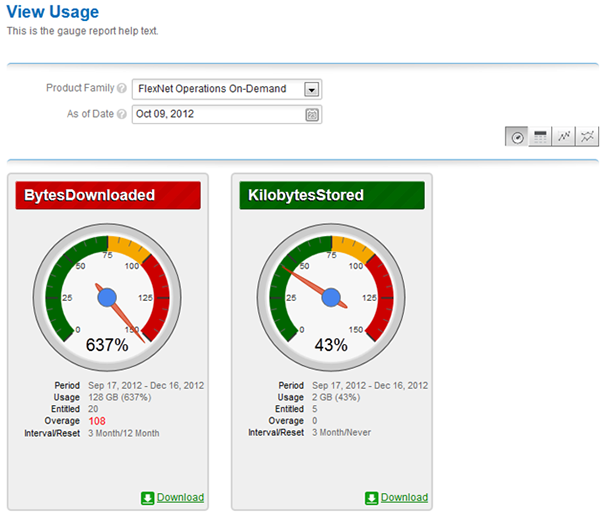The width and height of the screenshot is (600, 516).
Task: Click the red BytesDownloaded header
Action: [x=108, y=195]
